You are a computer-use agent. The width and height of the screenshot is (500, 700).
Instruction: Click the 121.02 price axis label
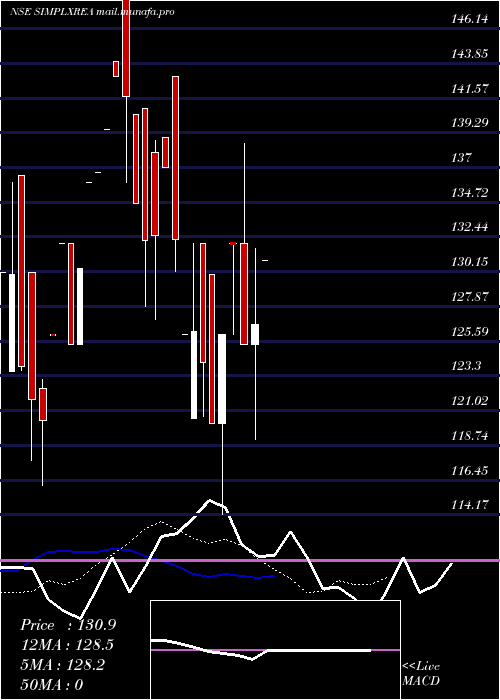470,401
